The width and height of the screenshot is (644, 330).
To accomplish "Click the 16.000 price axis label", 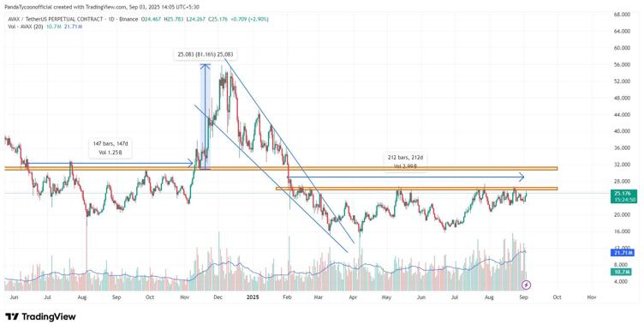I will (x=622, y=231).
